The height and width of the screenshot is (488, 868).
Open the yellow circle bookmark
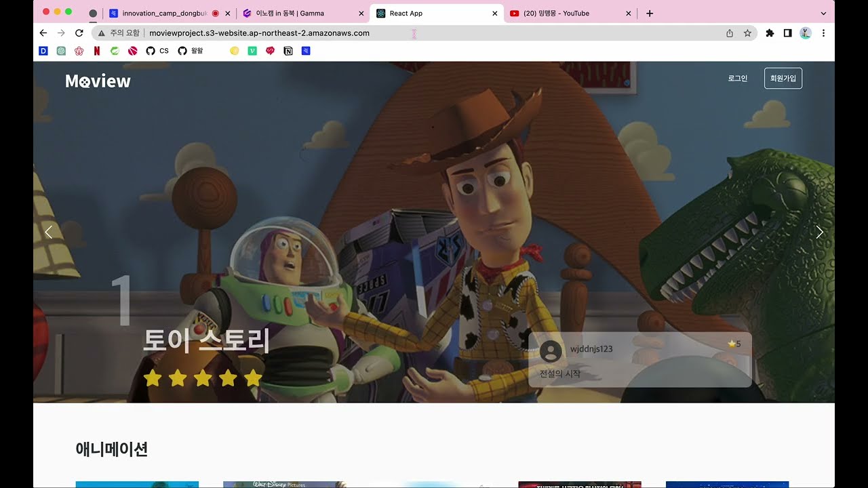[x=235, y=51]
